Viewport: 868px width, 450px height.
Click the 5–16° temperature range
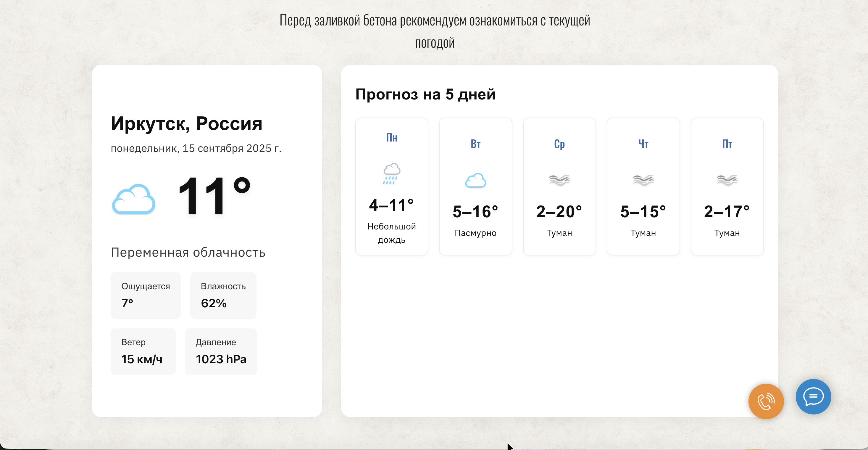[x=475, y=212]
